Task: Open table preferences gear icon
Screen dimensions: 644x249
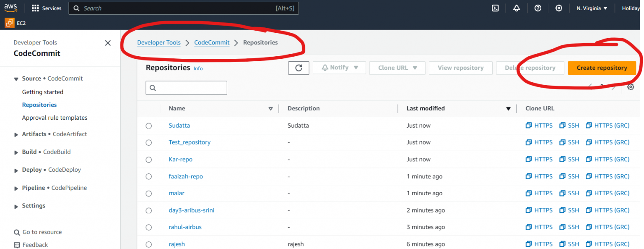Action: click(631, 87)
